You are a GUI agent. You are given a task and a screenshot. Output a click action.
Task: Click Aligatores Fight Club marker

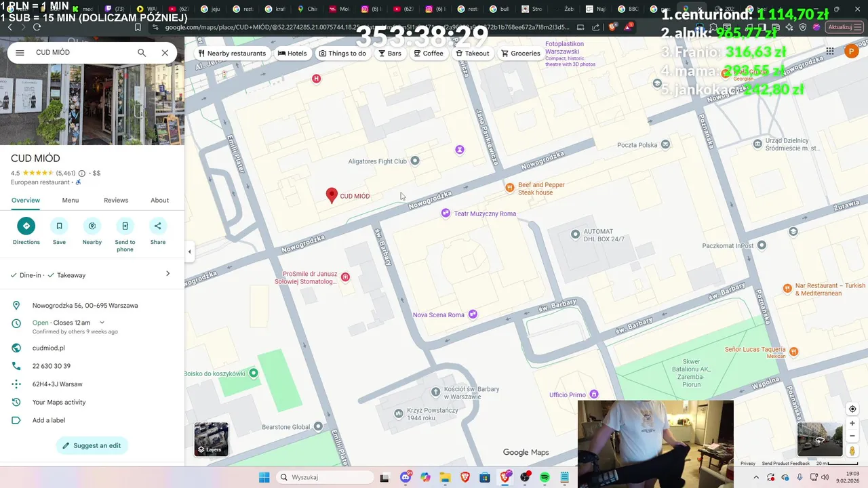coord(415,161)
